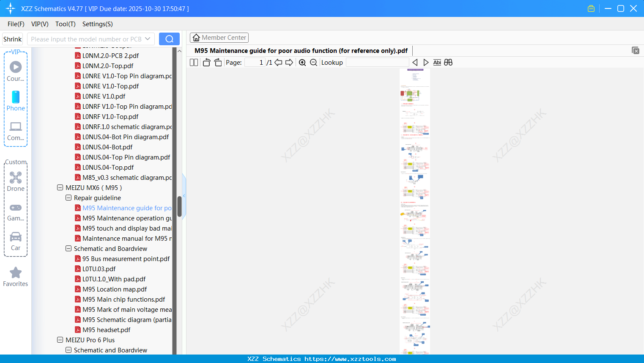Go to previous page arrow

point(278,63)
